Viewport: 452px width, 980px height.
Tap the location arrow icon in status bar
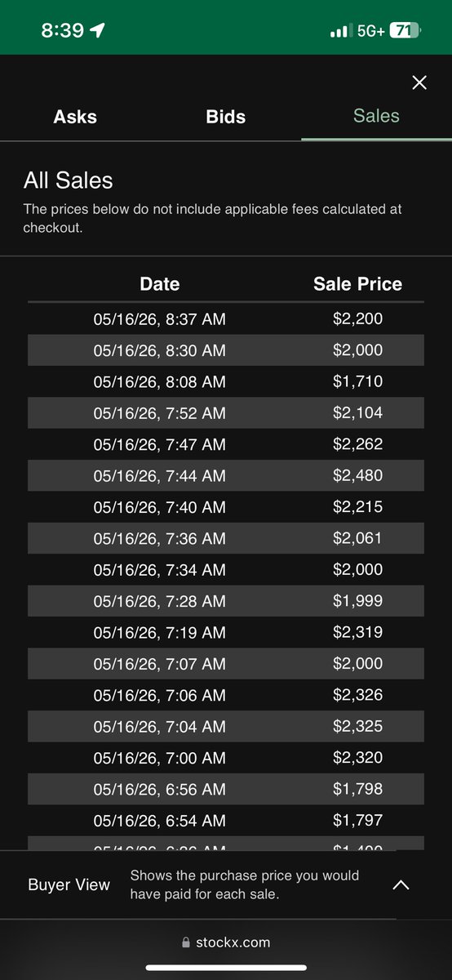pos(98,30)
